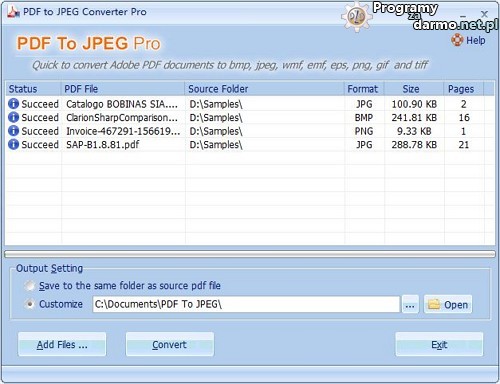Screen dimensions: 500x384
Task: Minimize the converter window
Action: [463, 15]
